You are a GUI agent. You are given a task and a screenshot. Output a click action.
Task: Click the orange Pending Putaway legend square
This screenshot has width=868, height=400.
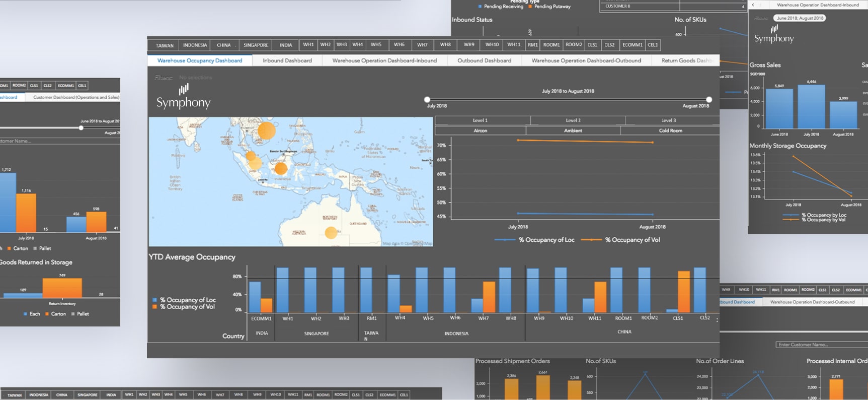pos(530,7)
